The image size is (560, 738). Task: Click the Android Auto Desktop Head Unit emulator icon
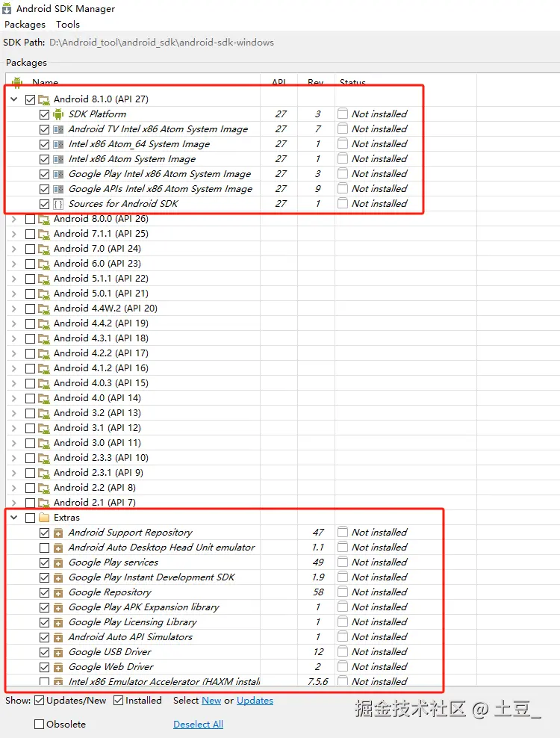tap(58, 548)
